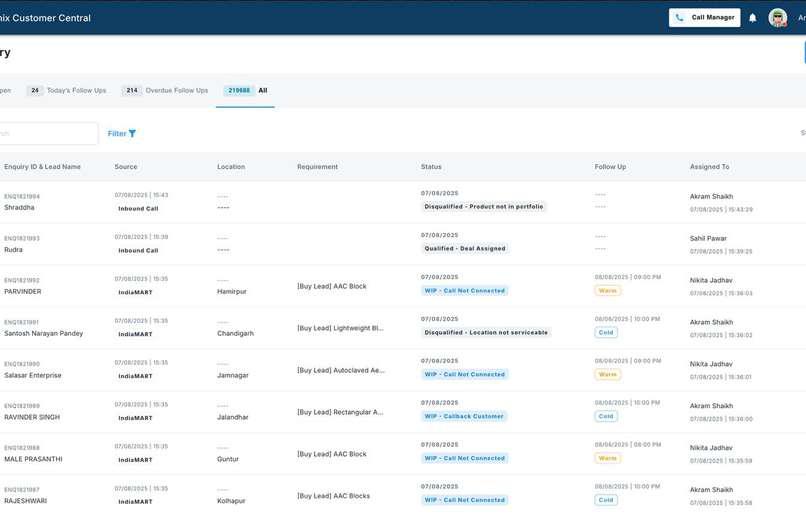Select the All enquiries tab
The height and width of the screenshot is (515, 806).
tap(246, 90)
